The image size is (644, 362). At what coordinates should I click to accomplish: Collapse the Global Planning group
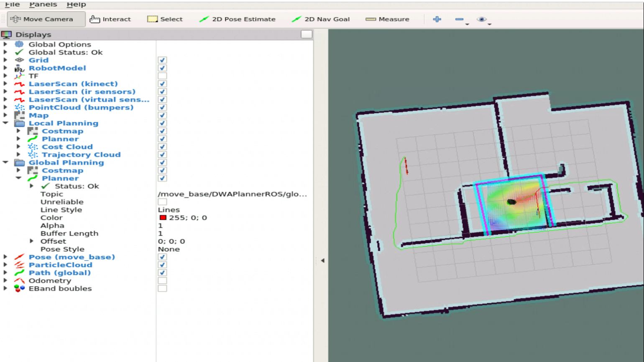pyautogui.click(x=5, y=162)
